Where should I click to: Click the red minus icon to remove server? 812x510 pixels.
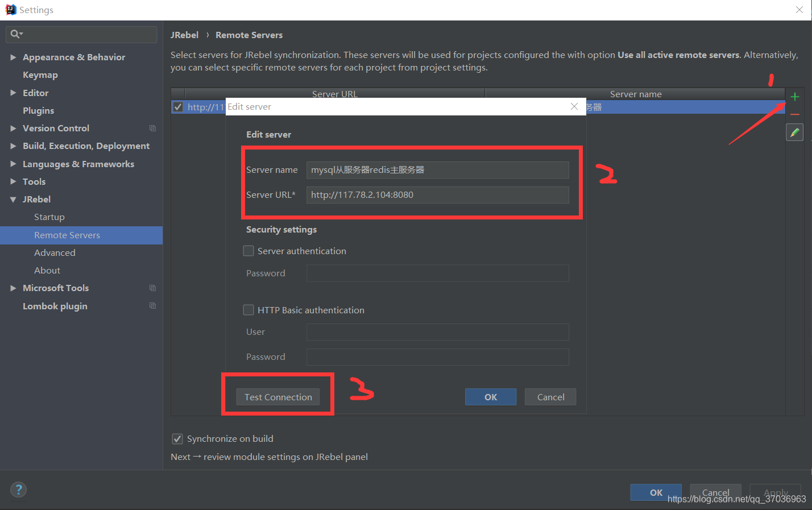point(794,114)
